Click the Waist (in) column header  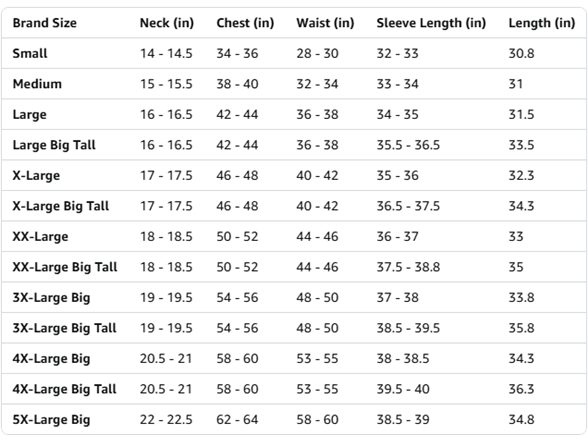click(x=325, y=23)
